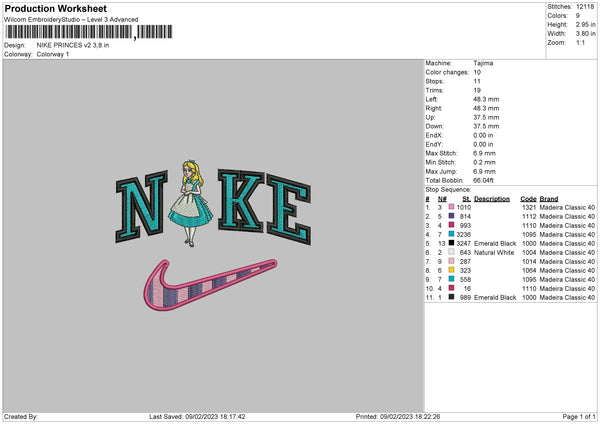This screenshot has height=424, width=600.
Task: Click the Description column header
Action: coord(492,199)
